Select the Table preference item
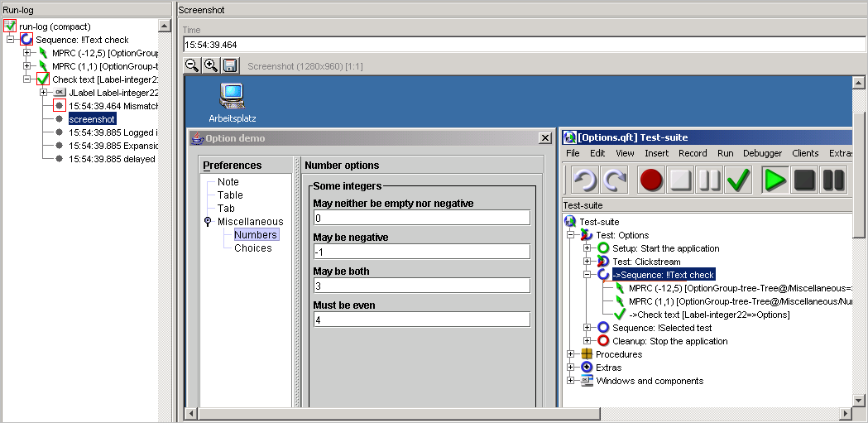The image size is (868, 423). click(x=230, y=195)
